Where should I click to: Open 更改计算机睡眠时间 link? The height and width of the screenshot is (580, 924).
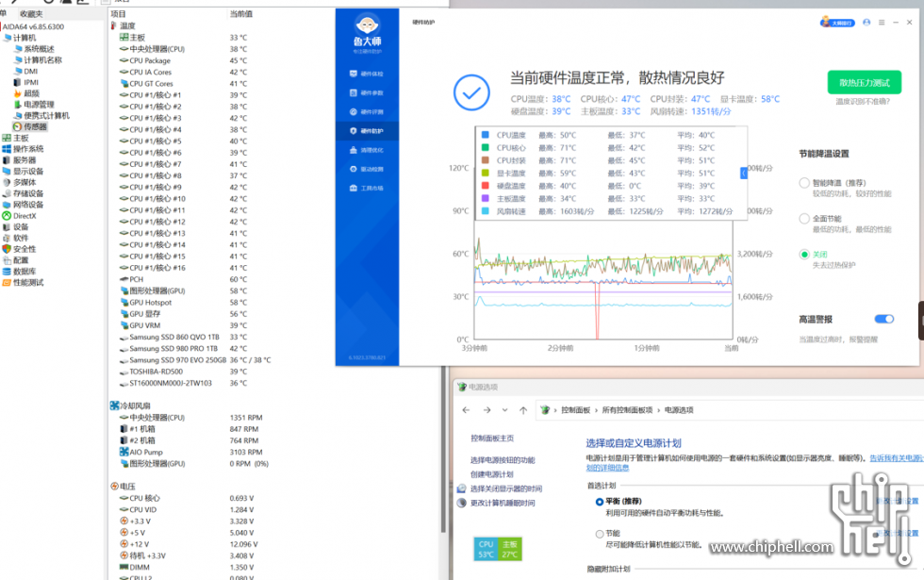[503, 504]
